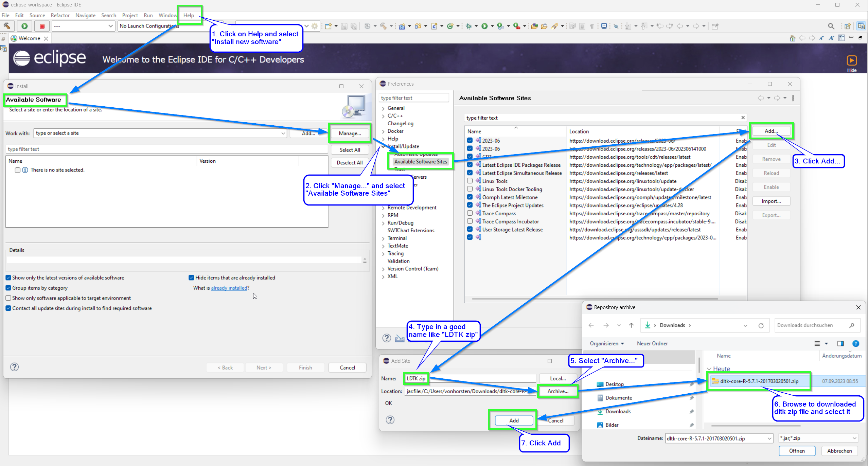Click Hide icon on Welcome banner

pyautogui.click(x=851, y=60)
